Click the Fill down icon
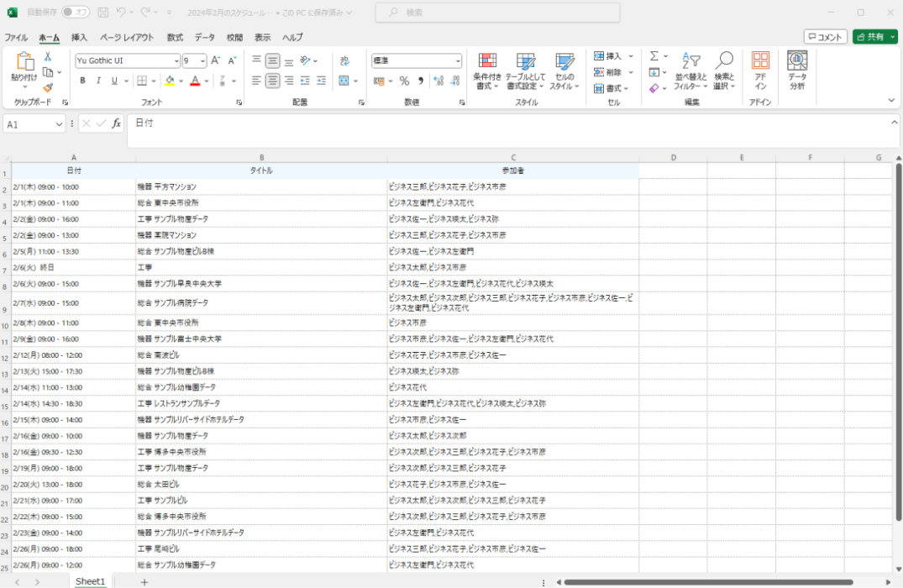The image size is (903, 588). (x=654, y=72)
